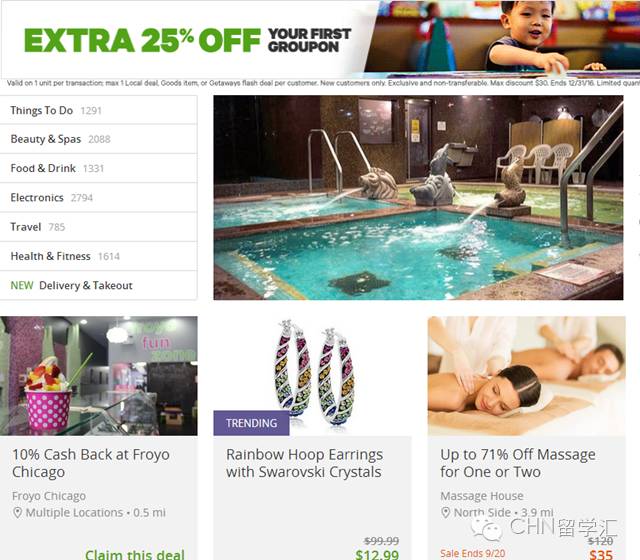The width and height of the screenshot is (640, 560).
Task: Open the Things To Do category
Action: click(x=98, y=110)
